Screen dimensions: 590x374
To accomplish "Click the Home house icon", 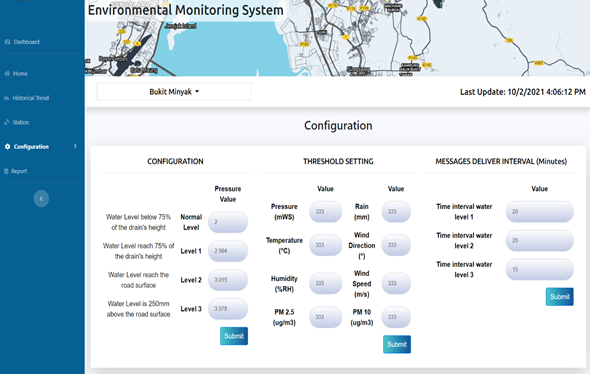I will [7, 73].
